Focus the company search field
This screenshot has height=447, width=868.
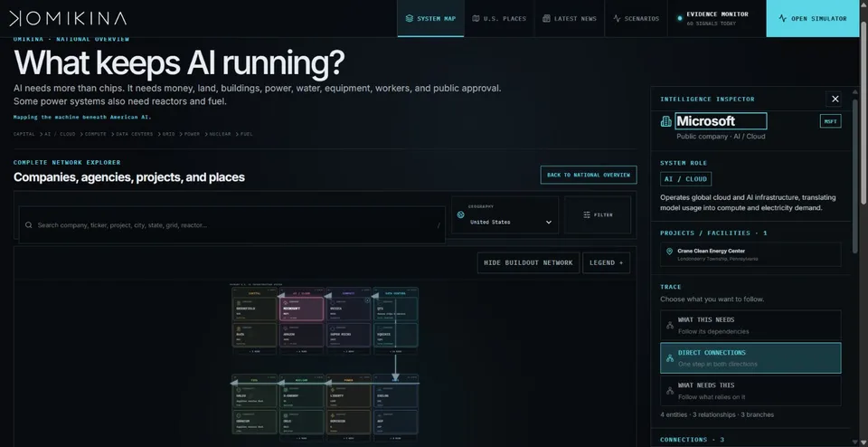[232, 225]
